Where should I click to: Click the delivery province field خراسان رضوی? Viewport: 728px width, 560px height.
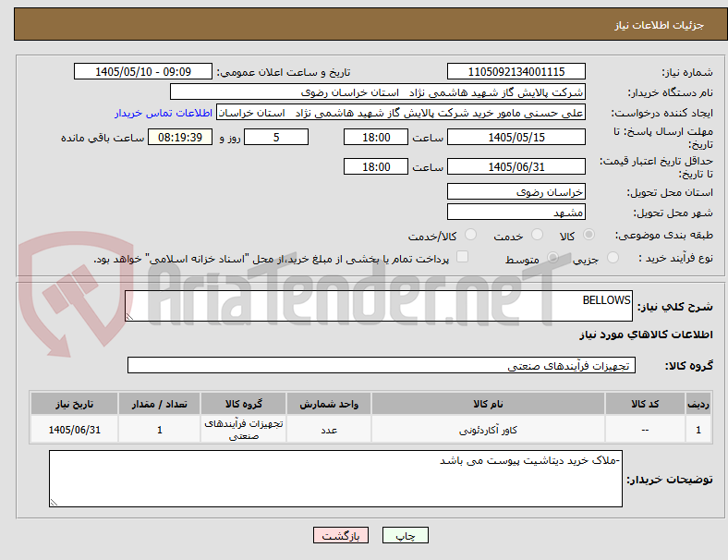516,192
